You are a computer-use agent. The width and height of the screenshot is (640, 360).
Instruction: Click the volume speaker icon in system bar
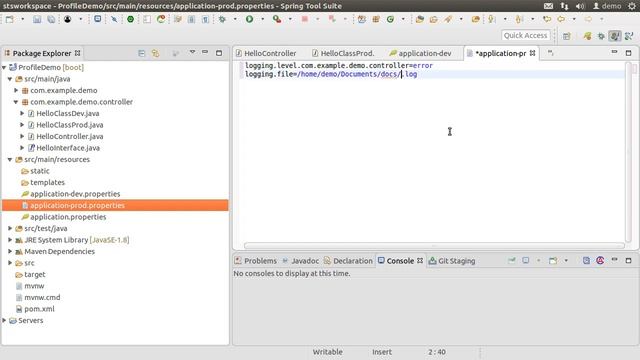(x=580, y=6)
